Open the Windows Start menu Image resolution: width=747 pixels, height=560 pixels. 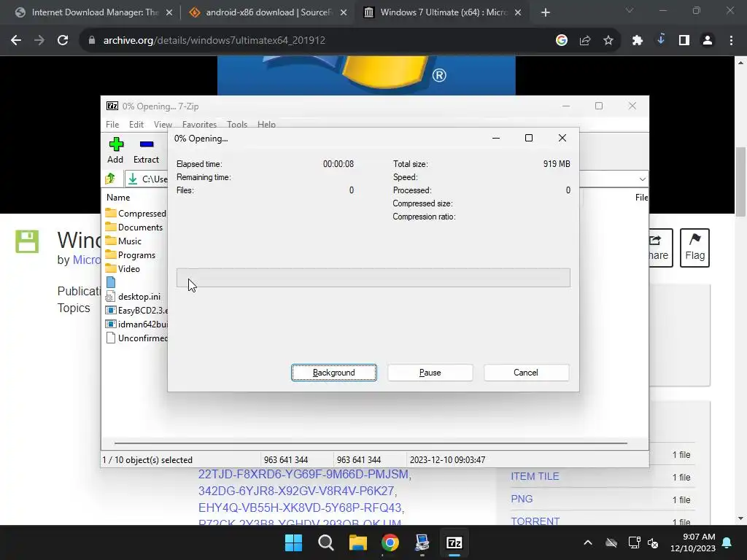(x=293, y=542)
